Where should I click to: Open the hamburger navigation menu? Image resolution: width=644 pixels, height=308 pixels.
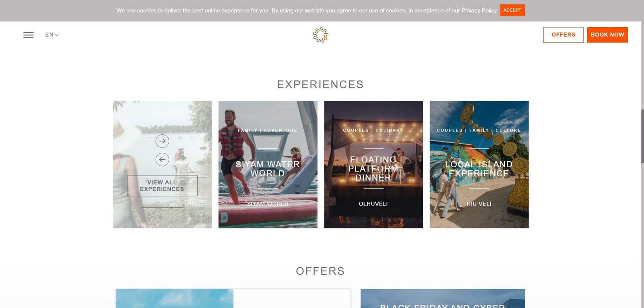(x=28, y=35)
